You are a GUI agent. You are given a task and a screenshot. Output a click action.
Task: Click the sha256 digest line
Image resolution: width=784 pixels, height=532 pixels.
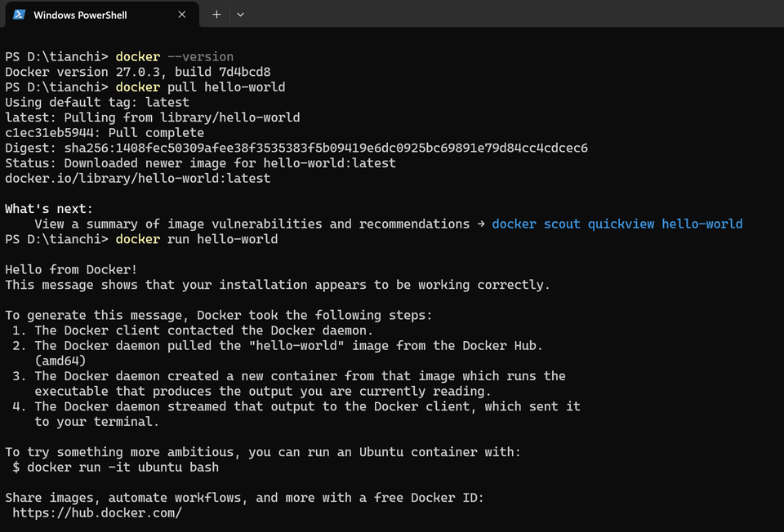296,148
